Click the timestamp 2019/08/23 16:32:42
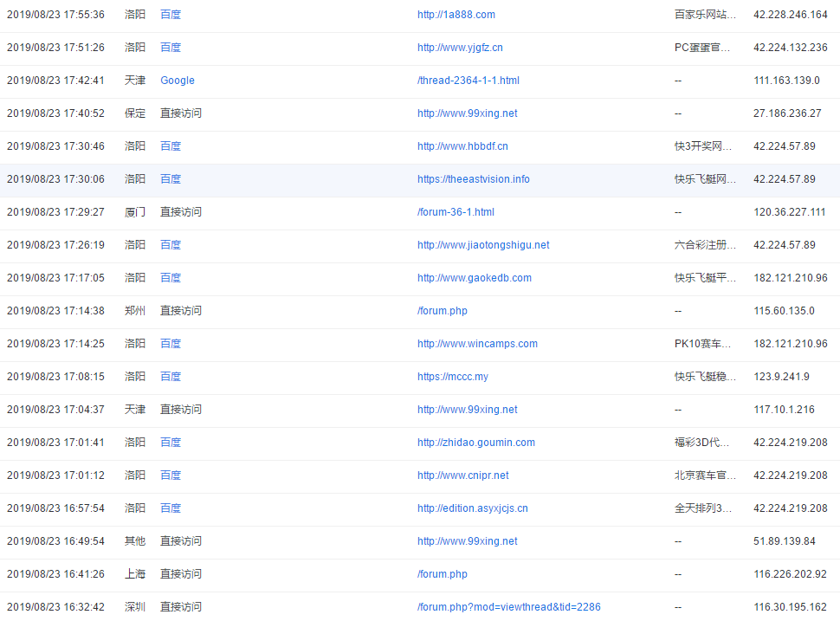This screenshot has width=840, height=621. [55, 607]
